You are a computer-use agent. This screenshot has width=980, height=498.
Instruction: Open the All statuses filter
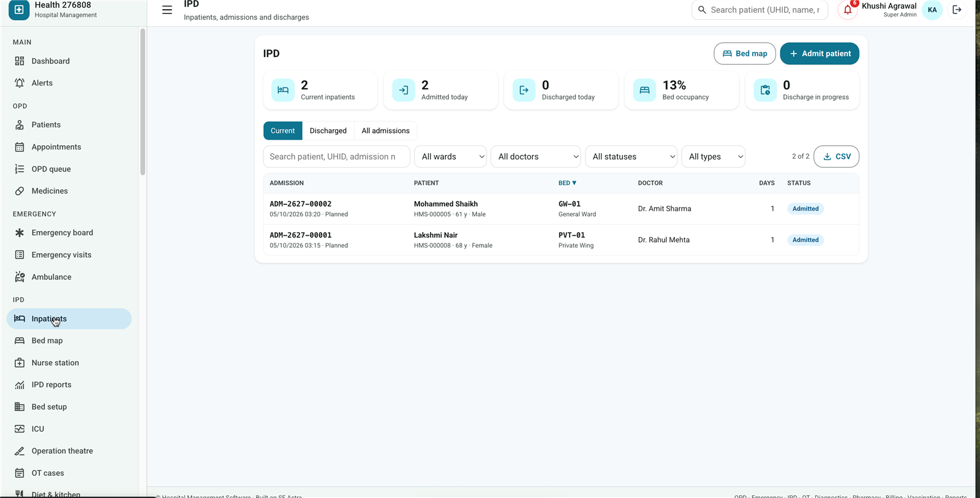click(x=631, y=157)
